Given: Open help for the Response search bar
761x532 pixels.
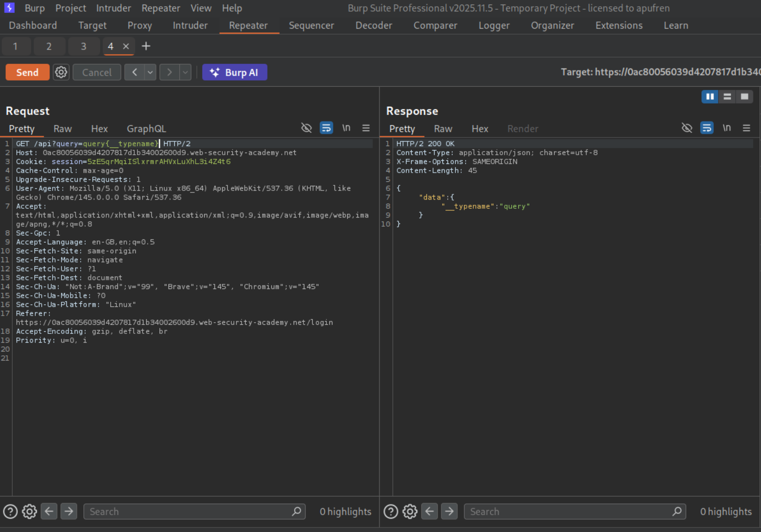Looking at the screenshot, I should tap(391, 511).
